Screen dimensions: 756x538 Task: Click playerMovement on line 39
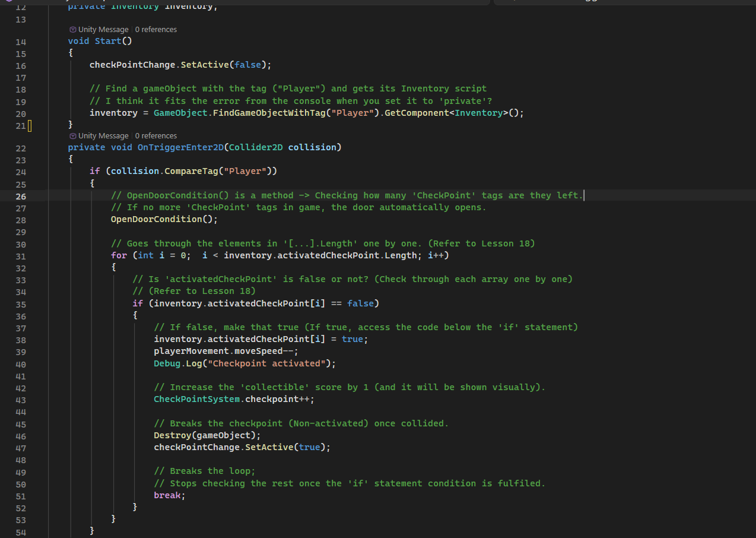(192, 351)
